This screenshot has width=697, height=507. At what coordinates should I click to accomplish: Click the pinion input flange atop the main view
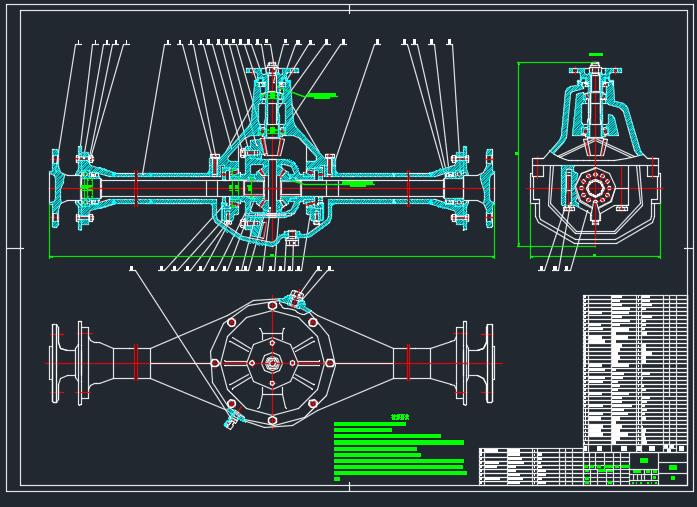click(272, 69)
